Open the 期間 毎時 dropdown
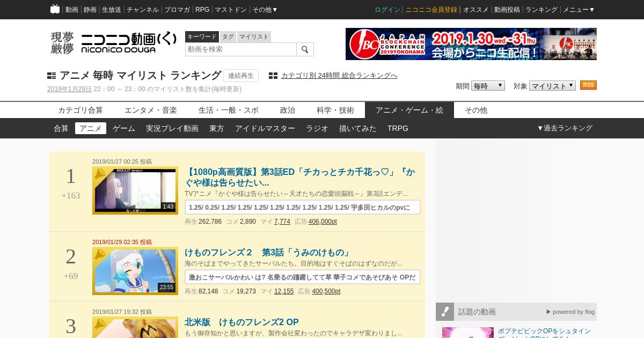644x338 pixels. tap(488, 86)
